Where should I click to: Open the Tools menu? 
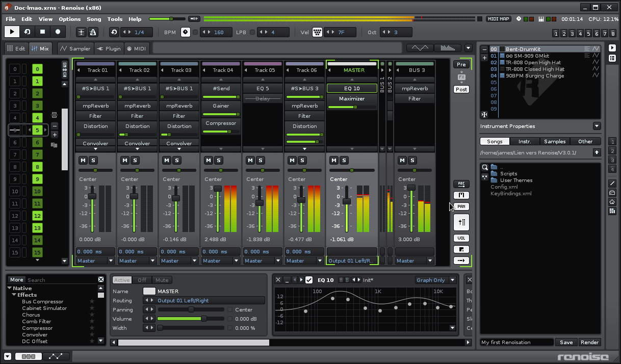tap(115, 19)
